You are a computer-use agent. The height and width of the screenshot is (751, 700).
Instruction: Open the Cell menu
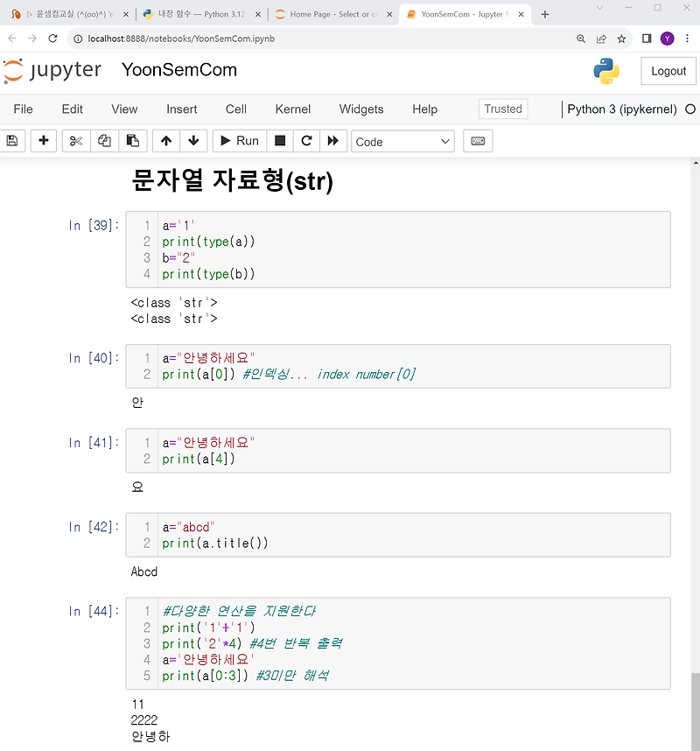tap(235, 109)
